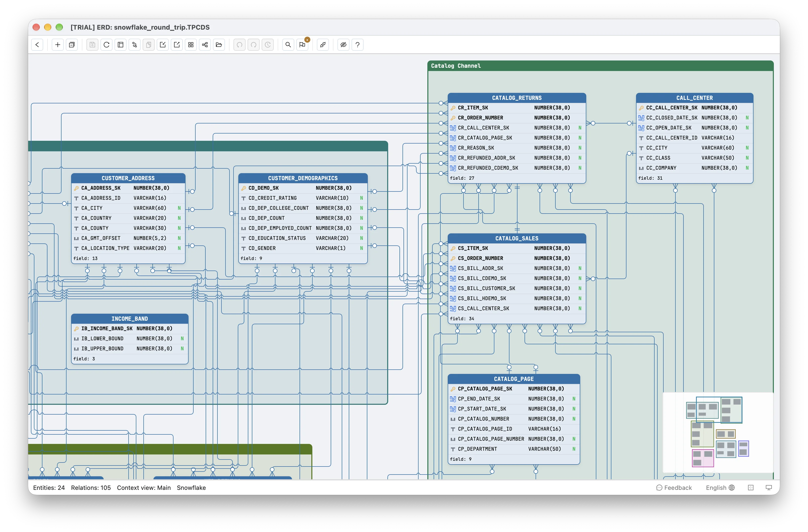
Task: Open search with the magnifier icon
Action: click(288, 44)
